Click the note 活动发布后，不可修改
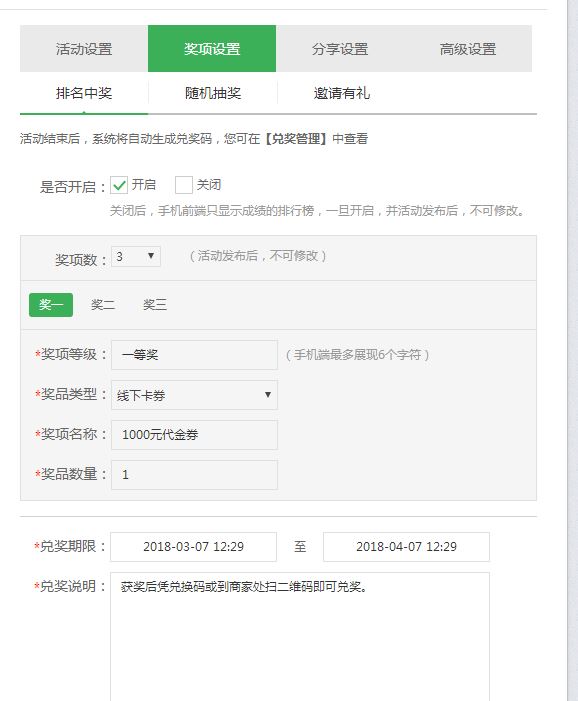Viewport: 578px width, 701px height. click(x=258, y=256)
